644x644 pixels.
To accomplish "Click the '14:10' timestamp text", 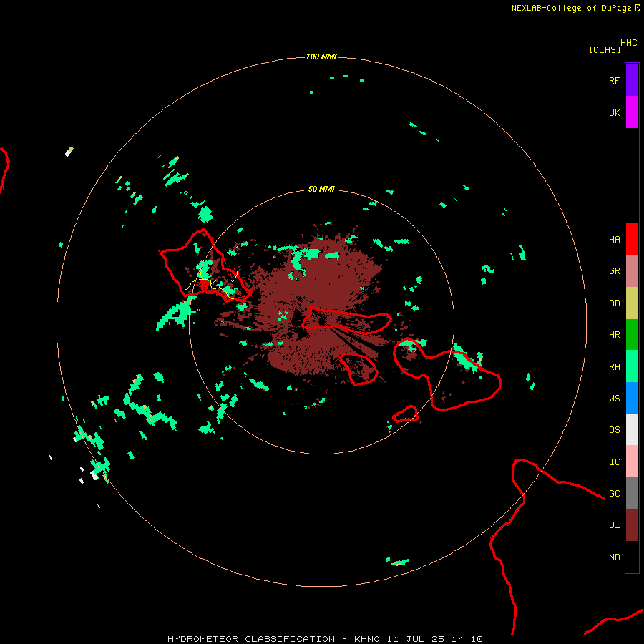I will point(467,639).
